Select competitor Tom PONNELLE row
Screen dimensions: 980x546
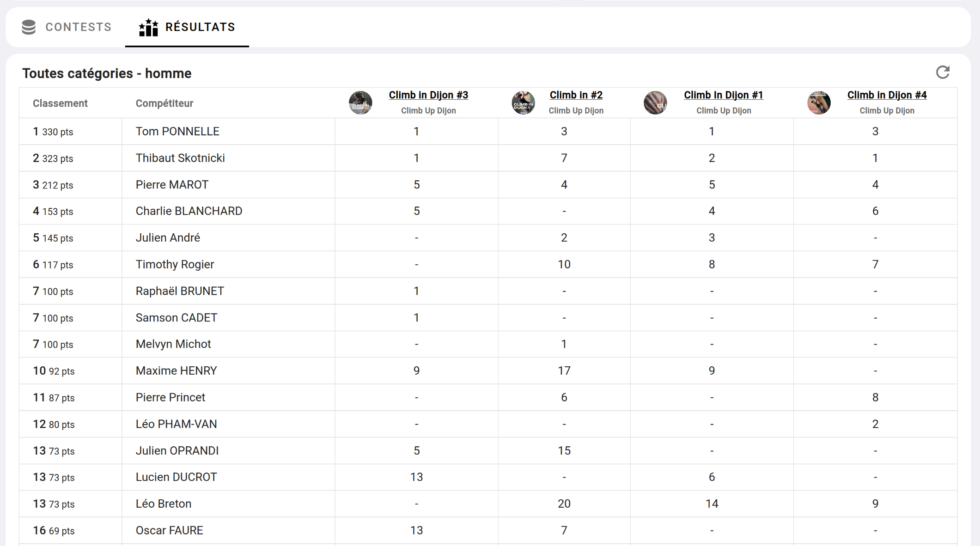pos(177,132)
